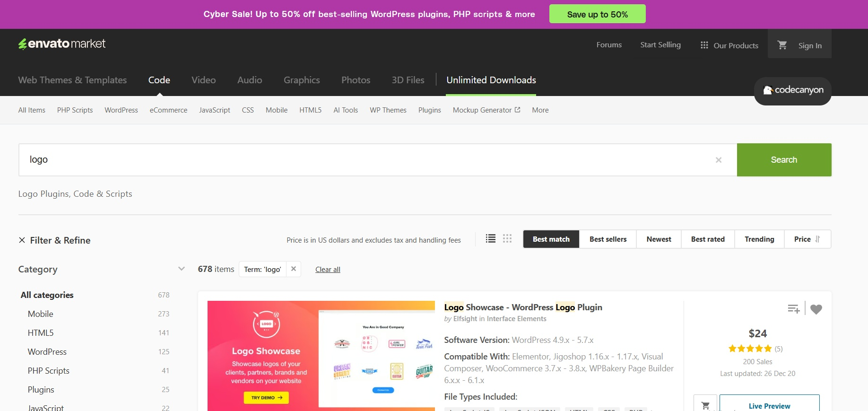Sort by Best match

551,239
